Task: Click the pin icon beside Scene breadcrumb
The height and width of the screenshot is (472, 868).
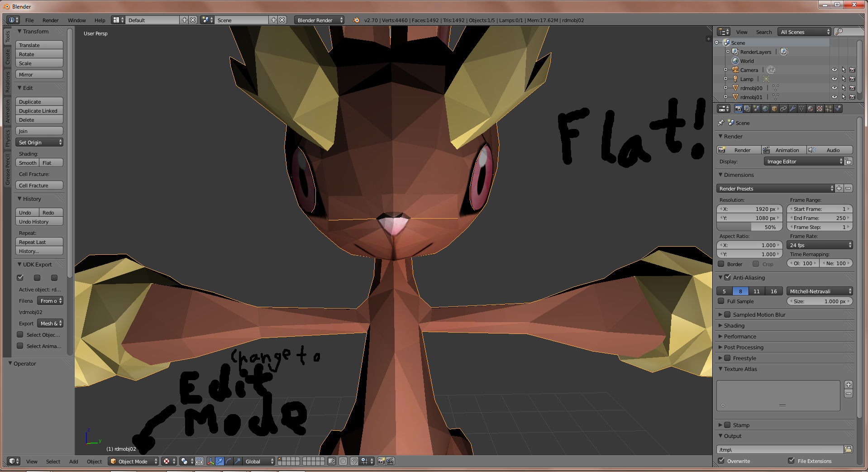Action: tap(721, 123)
